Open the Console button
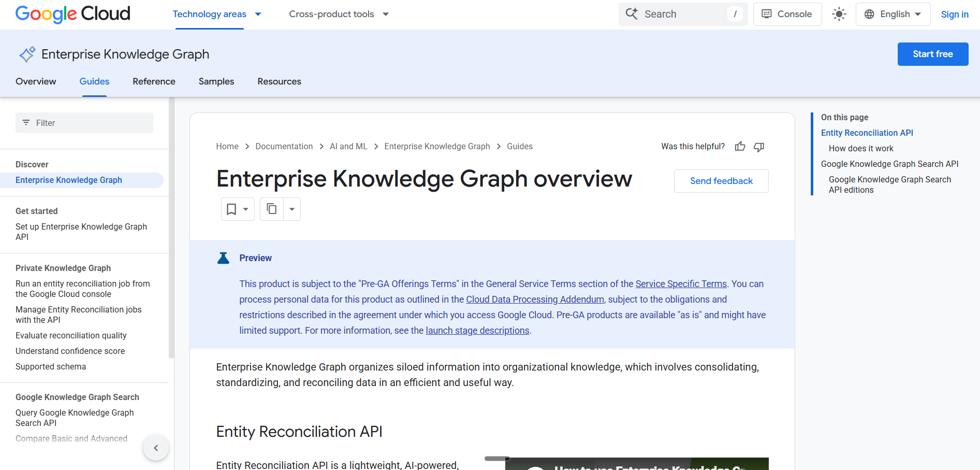980x470 pixels. click(x=787, y=14)
